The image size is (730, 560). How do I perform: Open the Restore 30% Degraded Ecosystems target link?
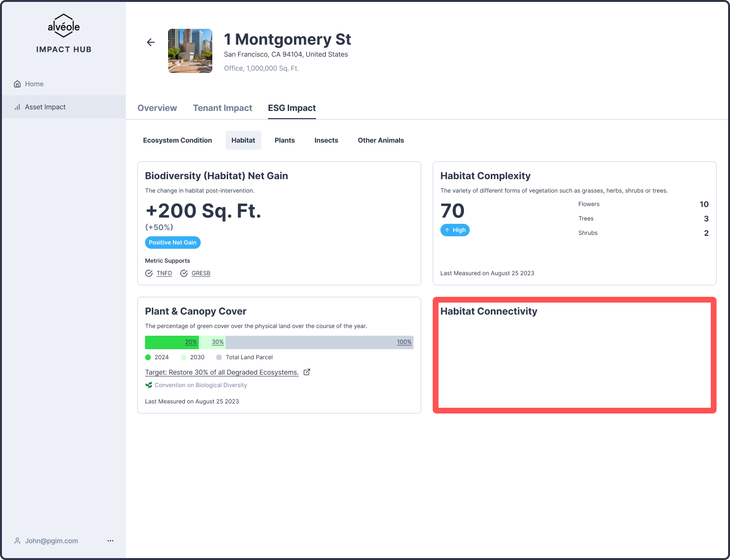pyautogui.click(x=221, y=372)
